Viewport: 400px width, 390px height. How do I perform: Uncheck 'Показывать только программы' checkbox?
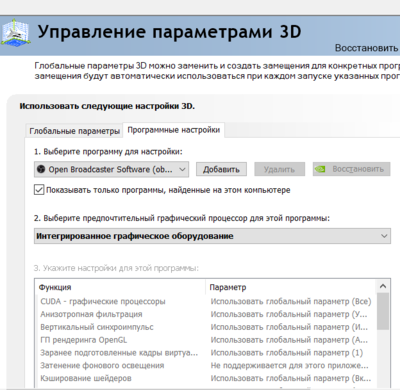(39, 190)
